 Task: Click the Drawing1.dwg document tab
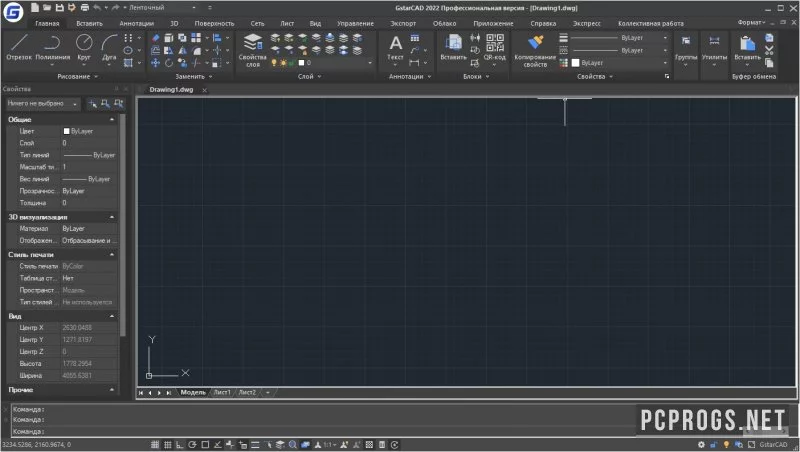(171, 90)
